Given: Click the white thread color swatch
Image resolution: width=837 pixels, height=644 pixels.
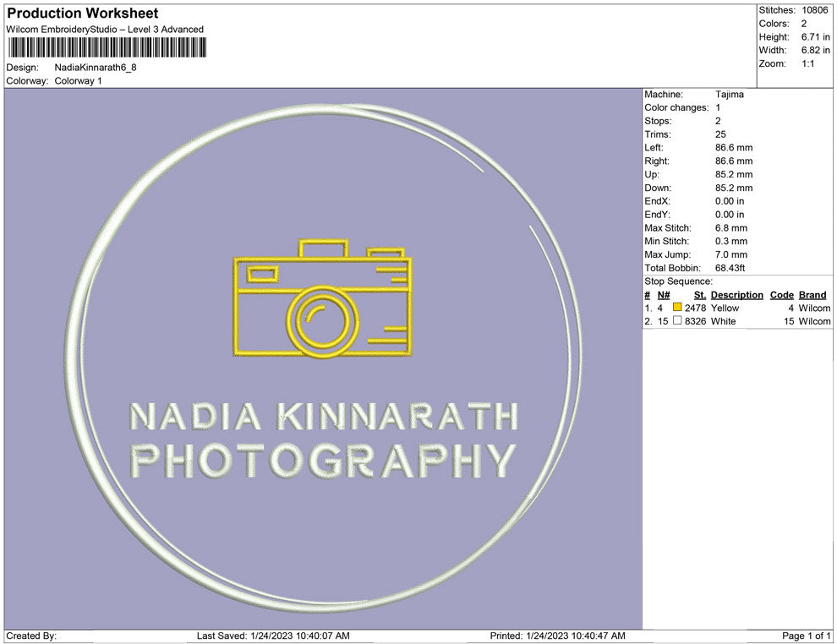Looking at the screenshot, I should [x=677, y=321].
